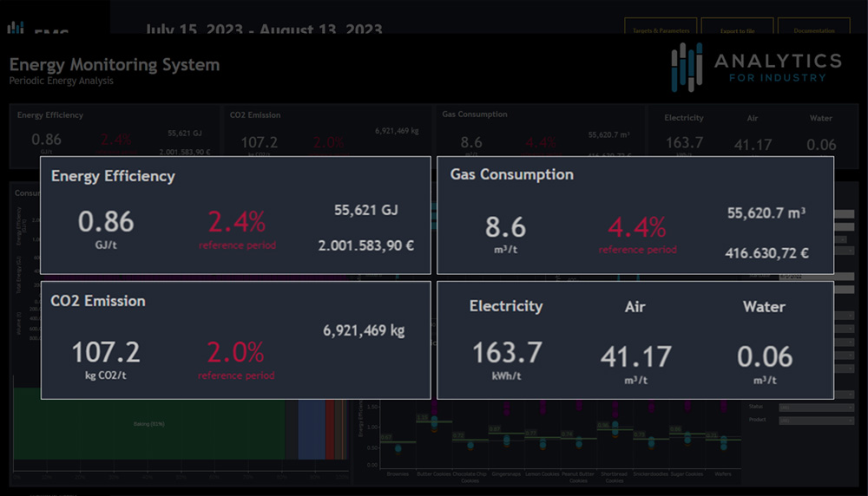Open the Documentation page
The width and height of the screenshot is (868, 496).
(813, 29)
